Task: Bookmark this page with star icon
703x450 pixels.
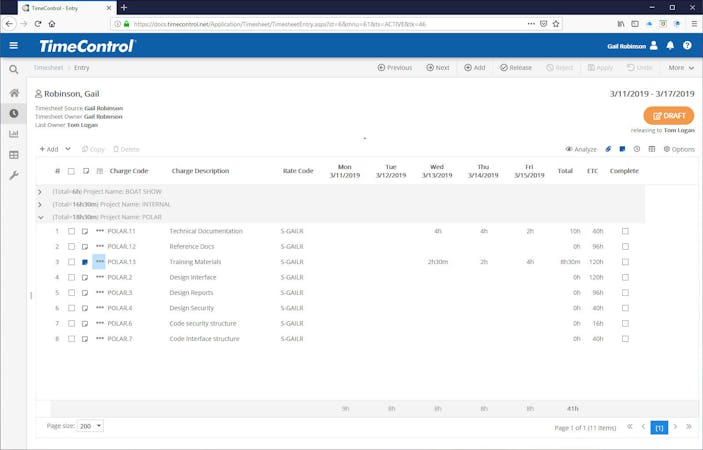Action: coord(556,24)
